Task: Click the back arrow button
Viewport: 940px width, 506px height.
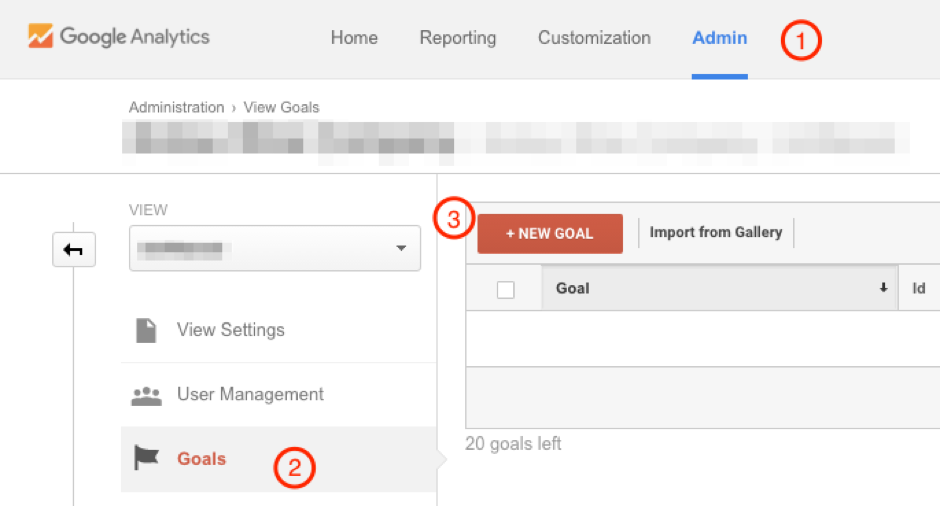Action: [x=73, y=250]
